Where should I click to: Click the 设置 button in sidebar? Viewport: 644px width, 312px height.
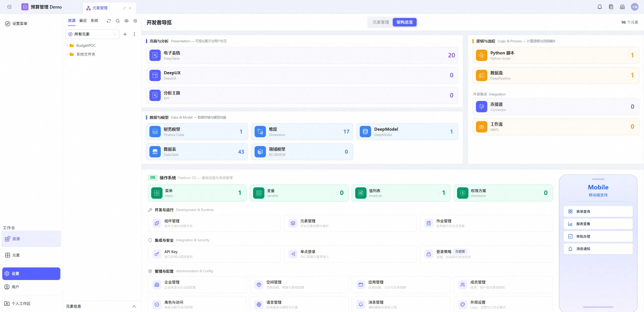coord(31,274)
